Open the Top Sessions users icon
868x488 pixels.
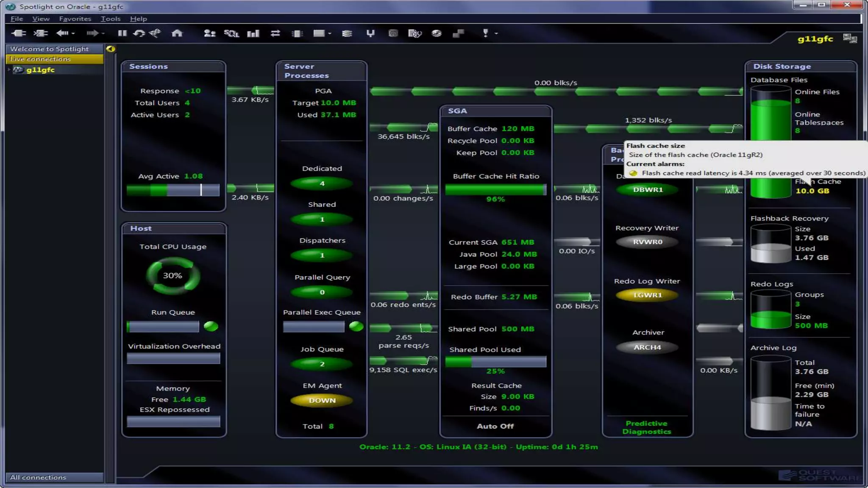(x=209, y=33)
